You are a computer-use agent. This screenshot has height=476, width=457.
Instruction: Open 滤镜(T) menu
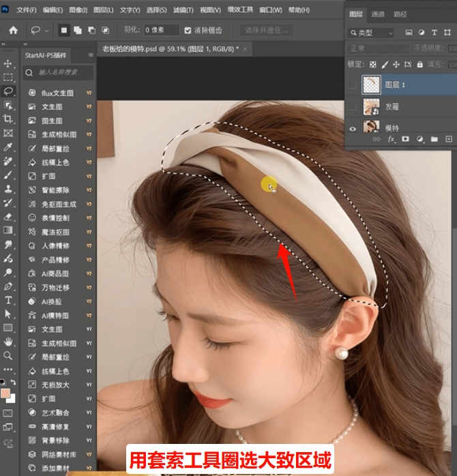183,10
